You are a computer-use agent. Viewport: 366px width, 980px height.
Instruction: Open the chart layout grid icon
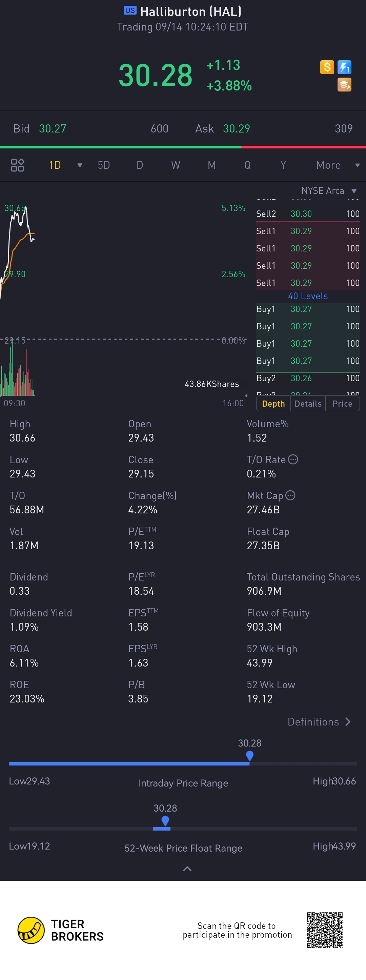click(x=18, y=165)
